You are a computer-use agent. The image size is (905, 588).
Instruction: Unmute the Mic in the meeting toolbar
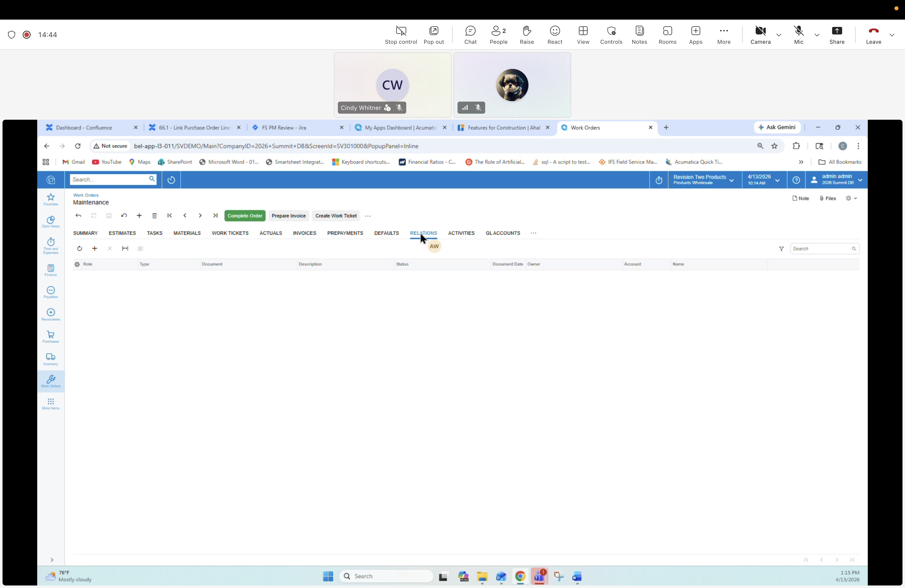(798, 34)
